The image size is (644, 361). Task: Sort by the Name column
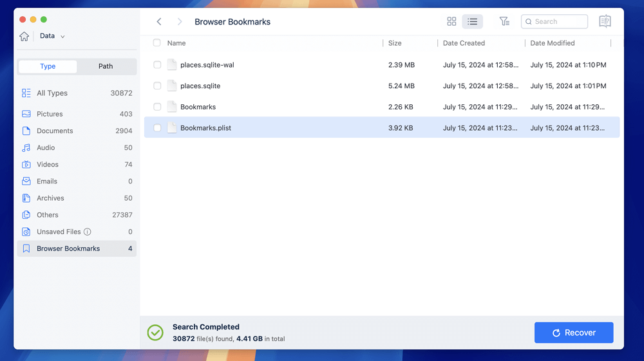(176, 43)
